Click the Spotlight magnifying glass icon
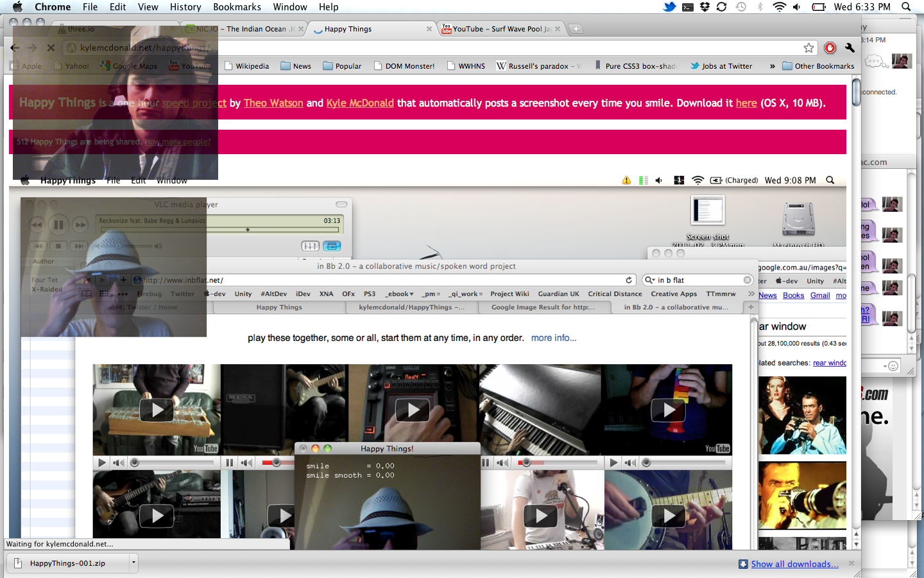The image size is (924, 578). coord(906,7)
